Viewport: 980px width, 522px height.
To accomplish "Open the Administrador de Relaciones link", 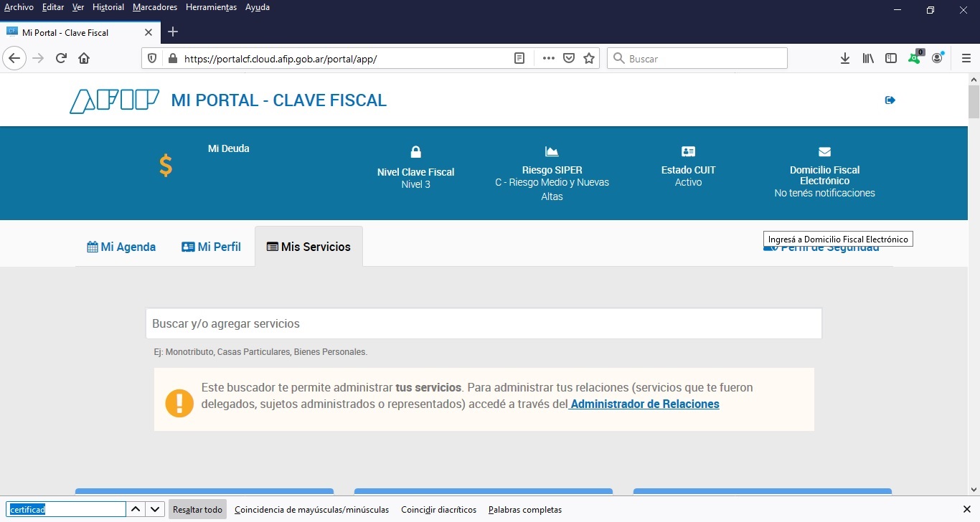I will click(x=645, y=404).
